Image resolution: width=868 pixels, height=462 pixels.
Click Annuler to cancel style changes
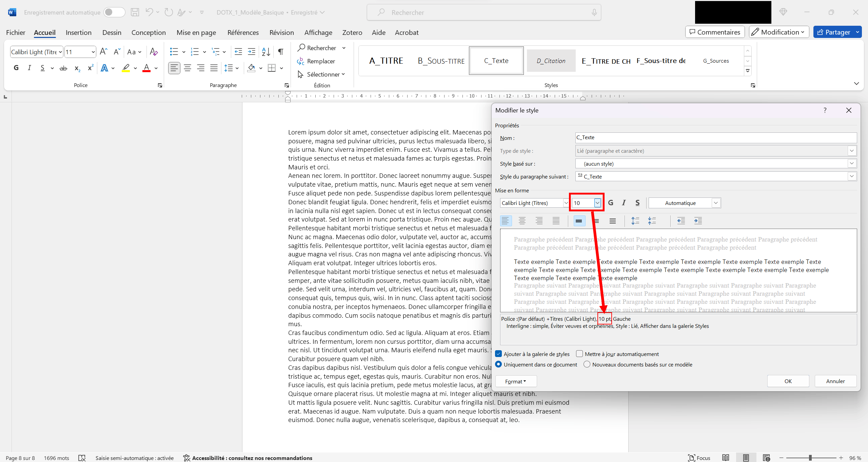pos(835,381)
